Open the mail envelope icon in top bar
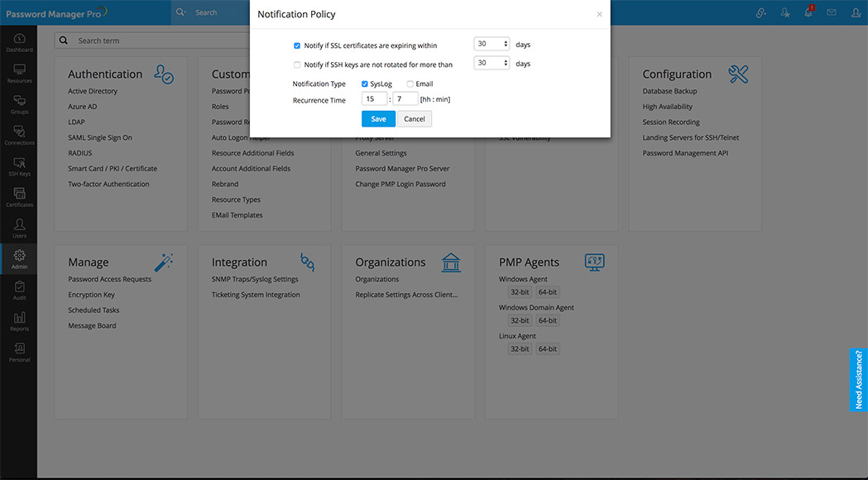 coord(832,12)
